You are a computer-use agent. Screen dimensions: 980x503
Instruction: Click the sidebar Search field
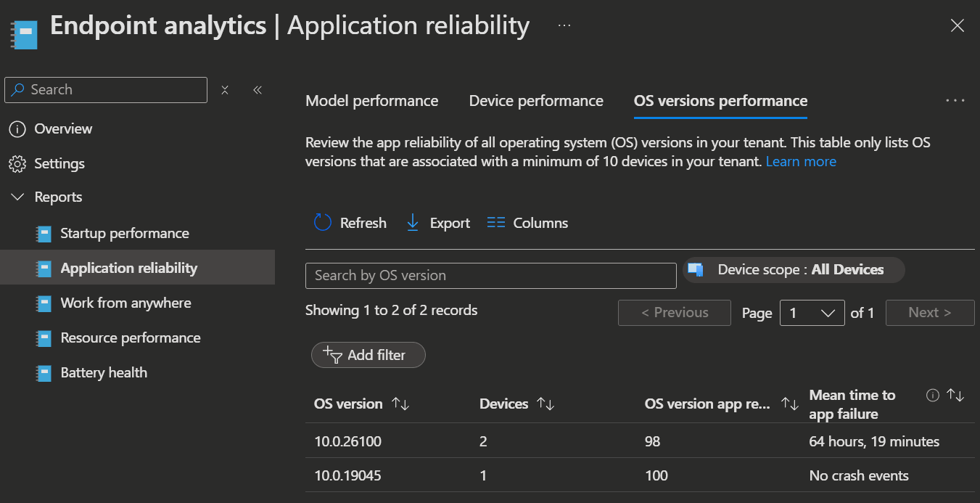tap(106, 90)
